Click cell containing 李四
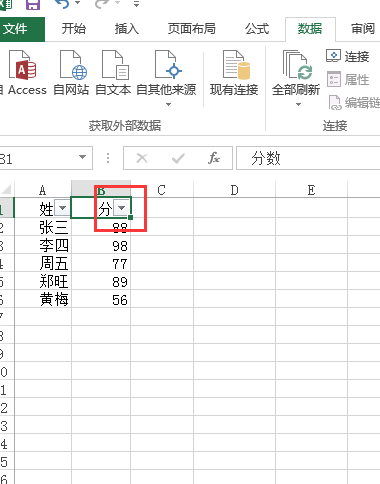 coord(43,246)
